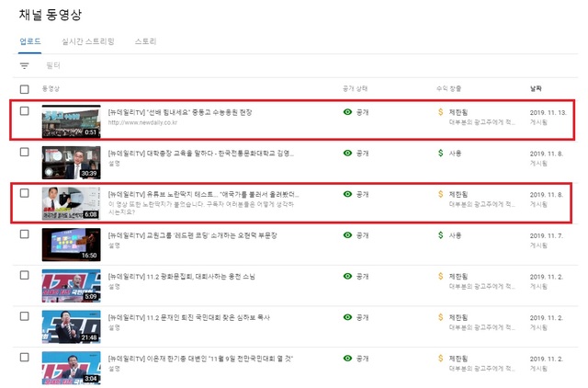Check the box for 대학총장 교육을 말하다 video
The height and width of the screenshot is (388, 588).
coord(25,152)
